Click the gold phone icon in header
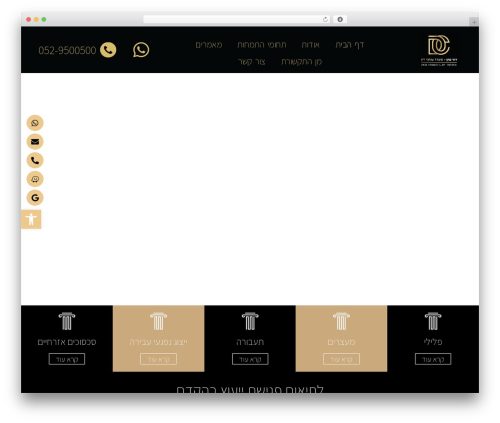This screenshot has width=500, height=423. coord(108,50)
